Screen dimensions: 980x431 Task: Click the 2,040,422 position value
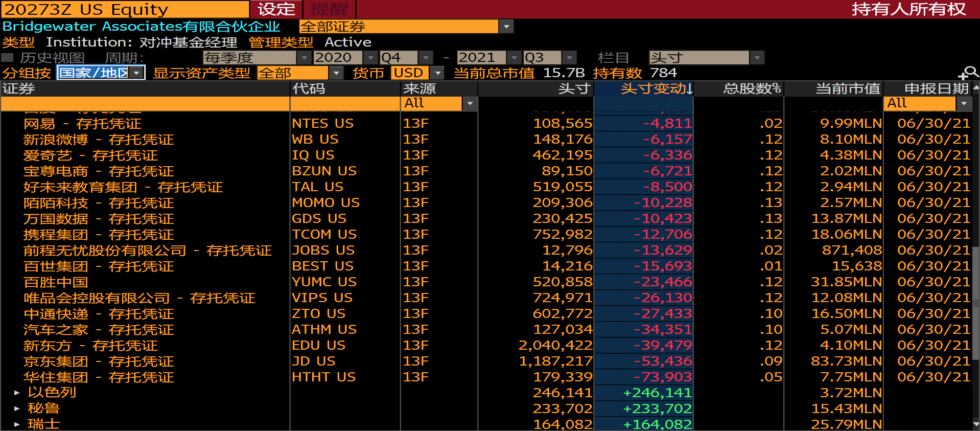[x=556, y=346]
